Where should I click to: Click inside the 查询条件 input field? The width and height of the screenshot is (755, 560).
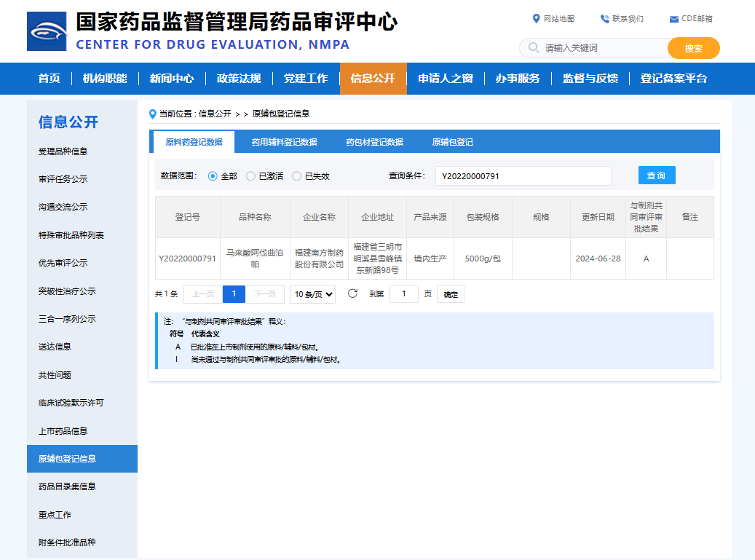tap(523, 175)
